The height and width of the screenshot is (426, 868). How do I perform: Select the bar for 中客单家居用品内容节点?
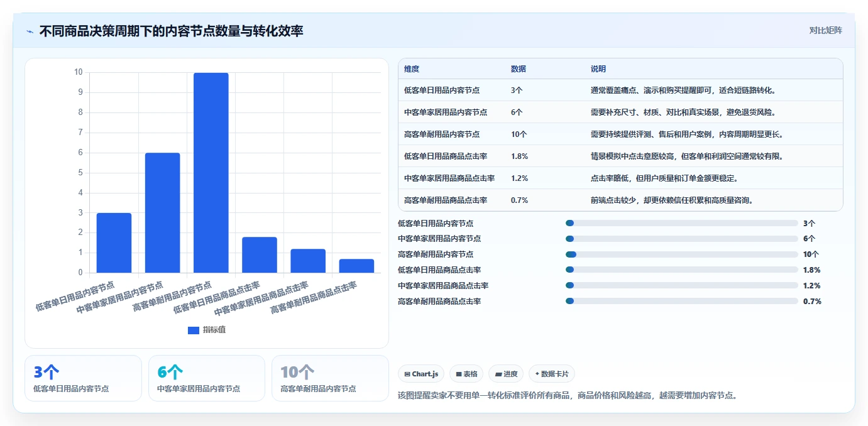[x=162, y=212]
